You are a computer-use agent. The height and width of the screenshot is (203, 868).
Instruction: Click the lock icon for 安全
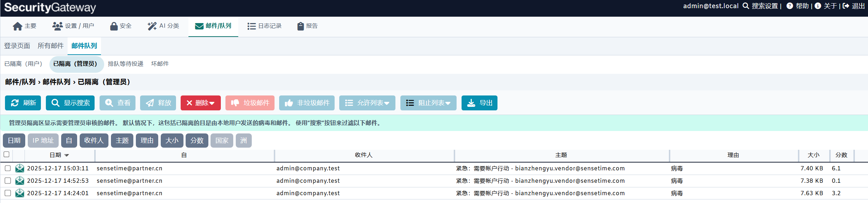114,26
